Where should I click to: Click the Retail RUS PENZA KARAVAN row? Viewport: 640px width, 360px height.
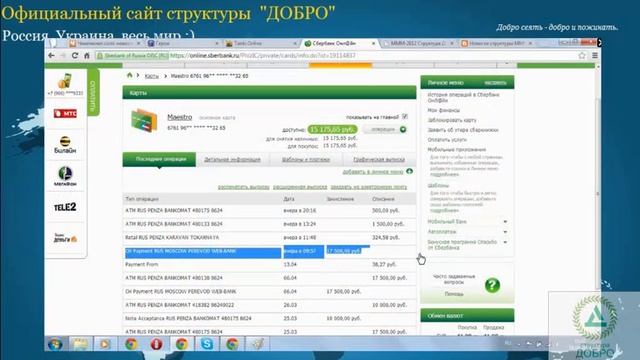coord(269,238)
